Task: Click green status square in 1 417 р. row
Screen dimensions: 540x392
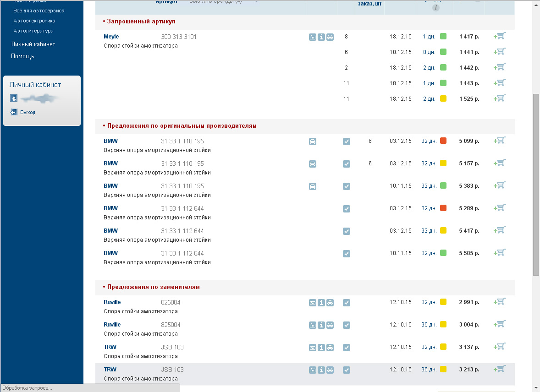Action: (x=443, y=36)
